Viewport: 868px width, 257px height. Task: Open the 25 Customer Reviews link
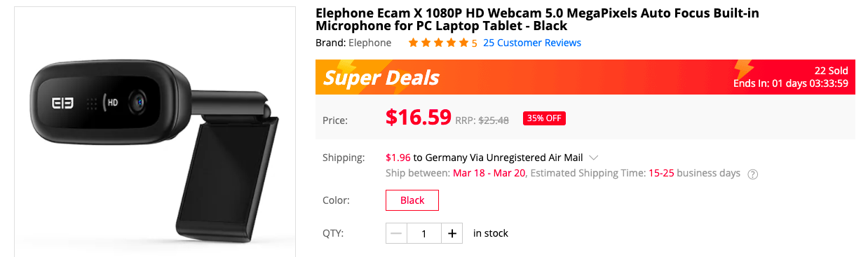click(x=532, y=43)
